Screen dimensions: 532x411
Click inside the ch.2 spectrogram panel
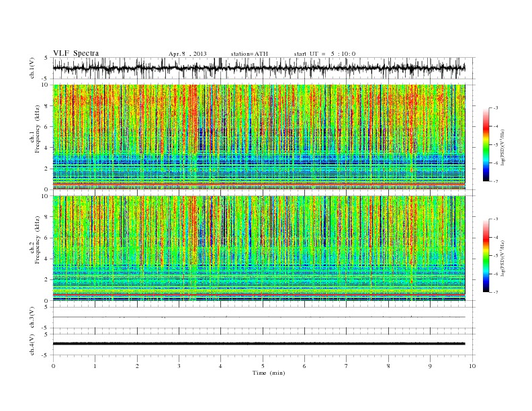point(259,248)
